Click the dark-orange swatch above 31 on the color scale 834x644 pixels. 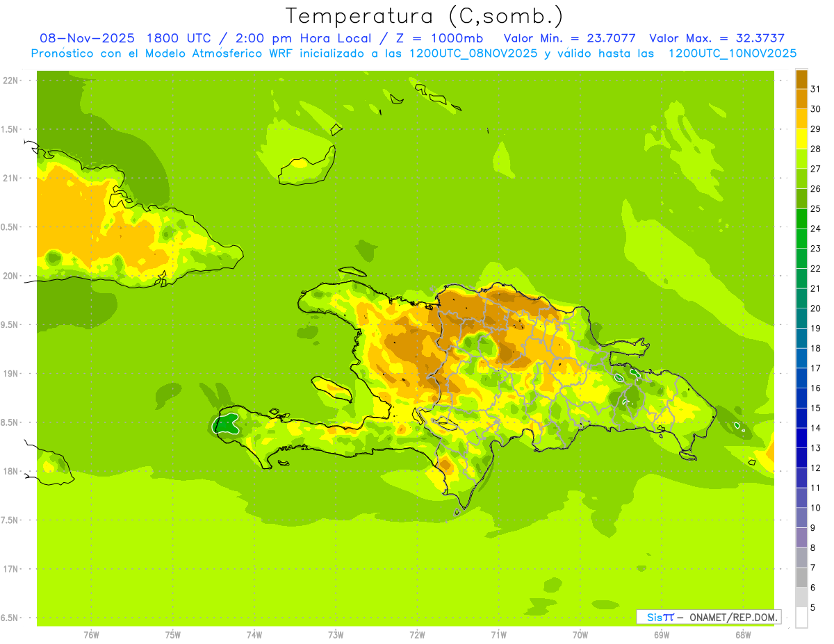pyautogui.click(x=801, y=79)
